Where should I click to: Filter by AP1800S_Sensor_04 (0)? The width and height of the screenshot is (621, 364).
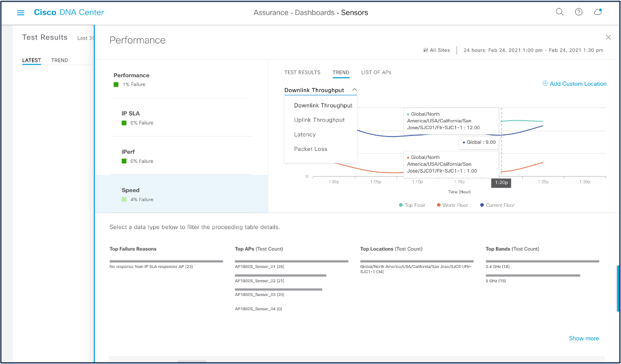[x=258, y=309]
